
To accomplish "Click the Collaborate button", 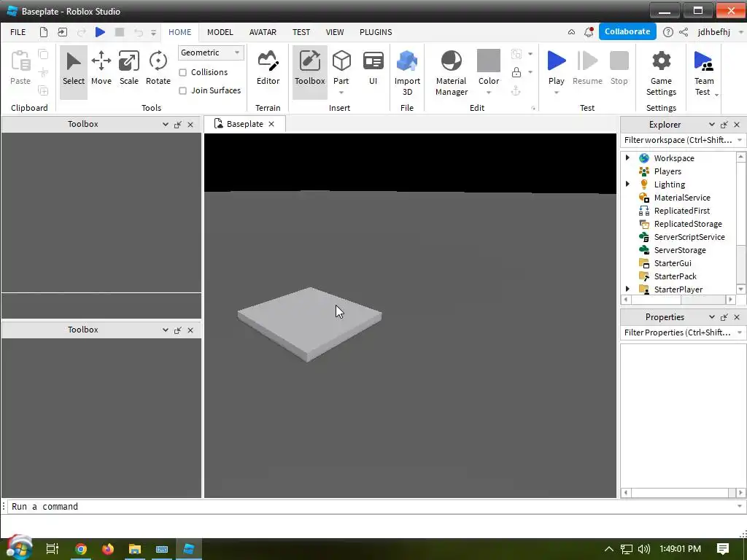I will tap(627, 31).
